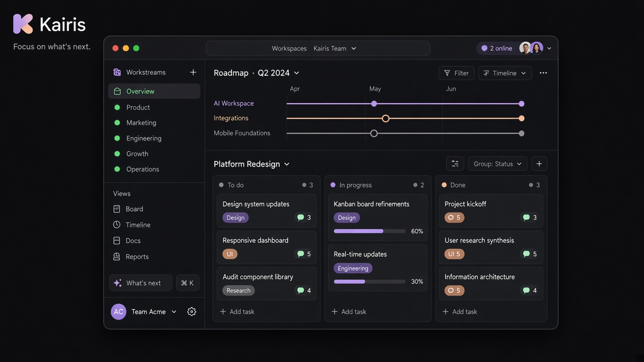Image resolution: width=644 pixels, height=362 pixels.
Task: Click the Design tag on Kanban board refinements
Action: pos(347,218)
